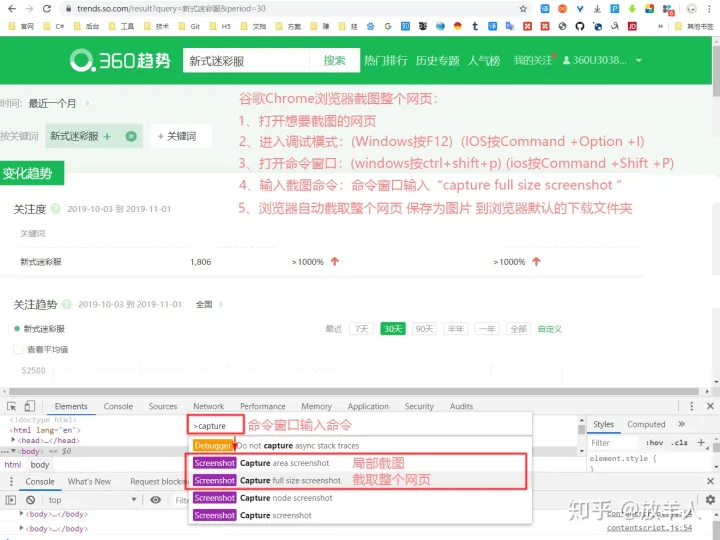Click the browser forward arrow
Viewport: 720px width, 540px height.
click(x=29, y=9)
